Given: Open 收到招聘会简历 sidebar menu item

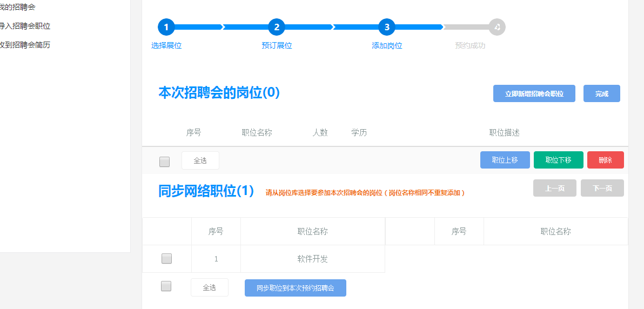Looking at the screenshot, I should click(x=25, y=45).
